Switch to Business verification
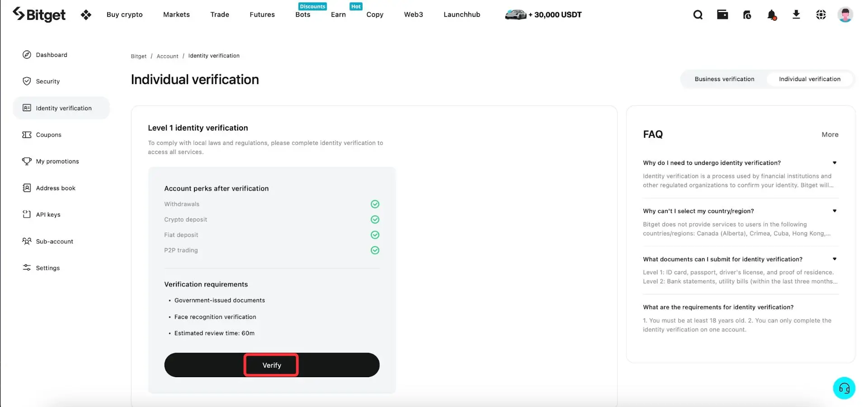868x407 pixels. click(x=724, y=79)
